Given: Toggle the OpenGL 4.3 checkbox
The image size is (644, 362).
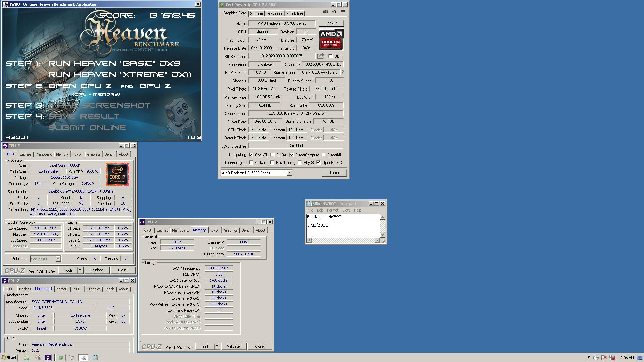Looking at the screenshot, I should point(318,163).
